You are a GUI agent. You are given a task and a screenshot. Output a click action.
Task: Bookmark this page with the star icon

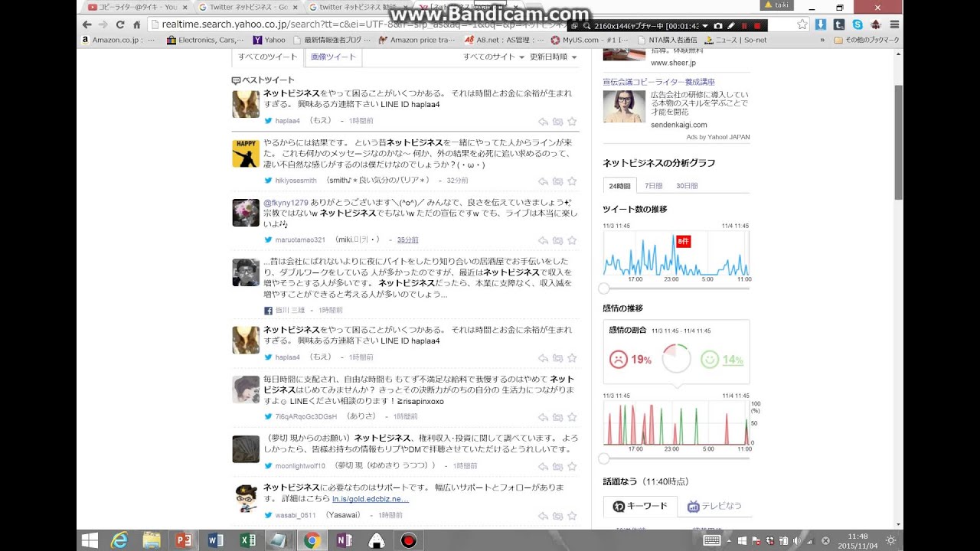[802, 24]
